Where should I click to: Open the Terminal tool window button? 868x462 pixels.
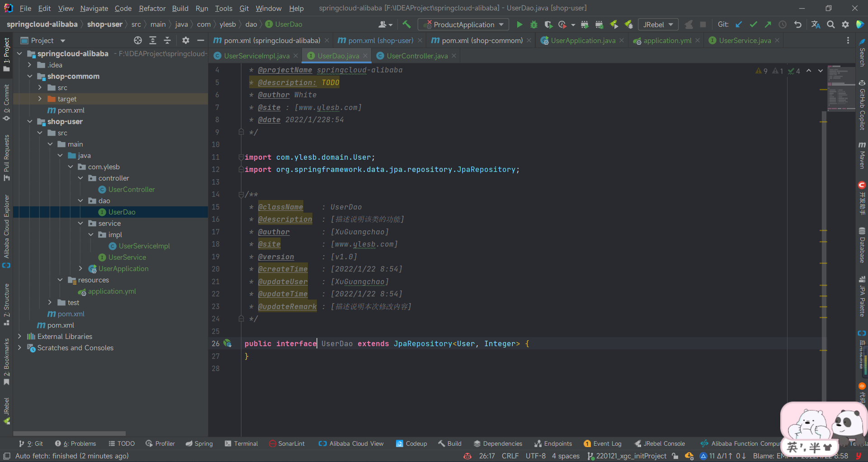tap(241, 443)
